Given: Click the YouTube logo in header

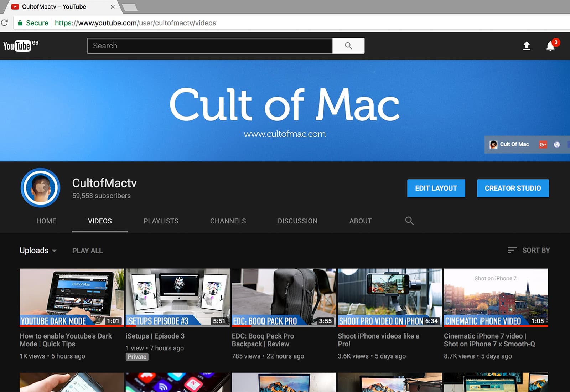Looking at the screenshot, I should point(17,46).
